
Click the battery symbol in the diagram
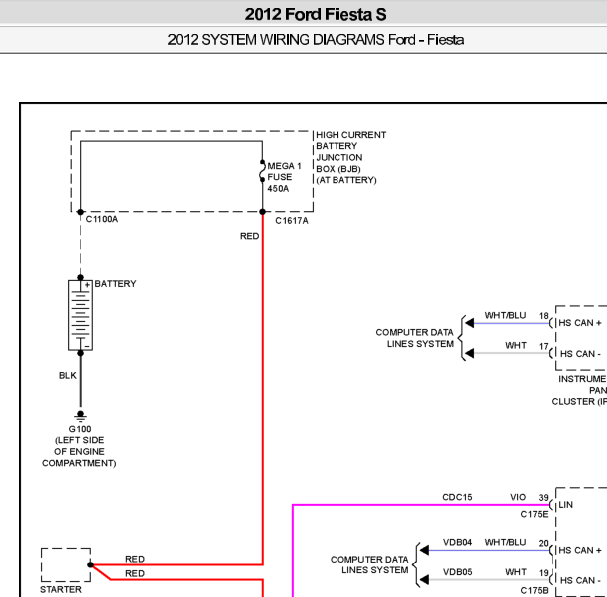pos(81,315)
